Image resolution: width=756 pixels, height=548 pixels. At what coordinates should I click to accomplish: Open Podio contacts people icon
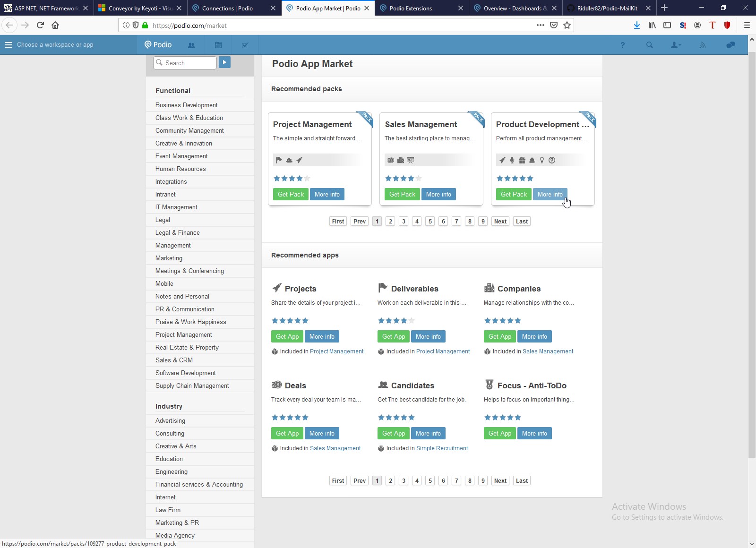pyautogui.click(x=191, y=45)
